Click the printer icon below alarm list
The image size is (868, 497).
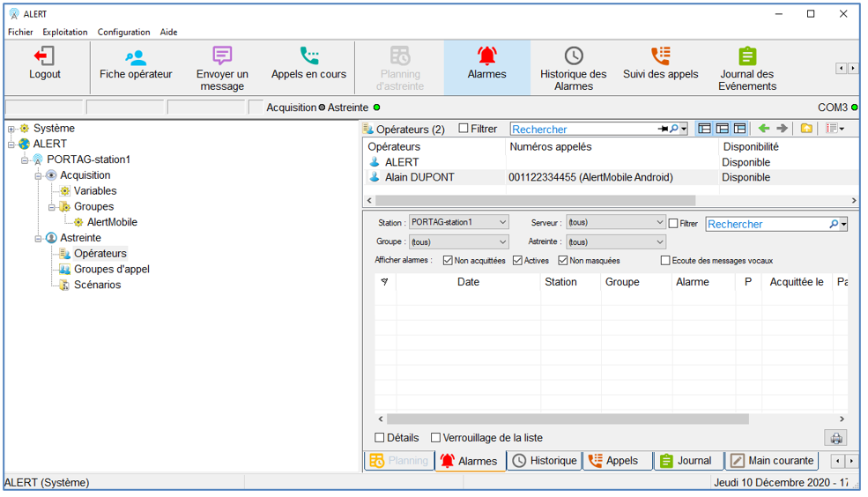tap(835, 438)
